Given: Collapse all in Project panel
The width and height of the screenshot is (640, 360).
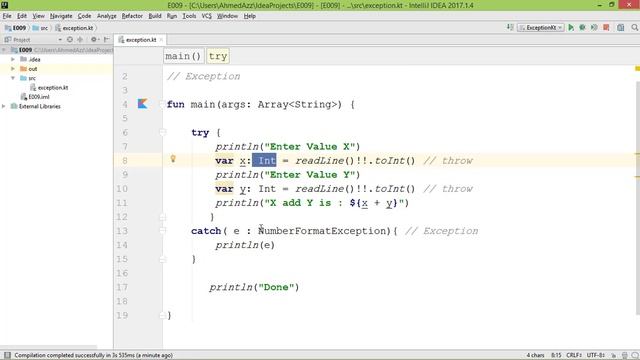Looking at the screenshot, I should point(80,40).
